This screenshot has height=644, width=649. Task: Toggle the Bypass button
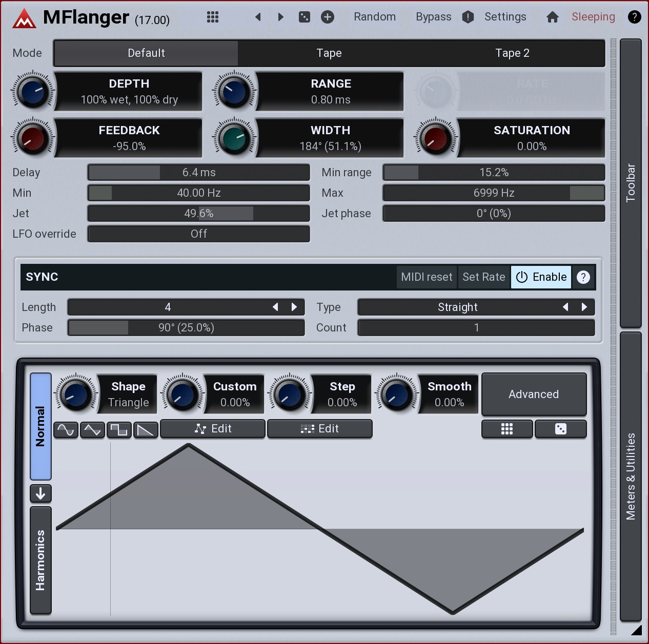point(433,17)
